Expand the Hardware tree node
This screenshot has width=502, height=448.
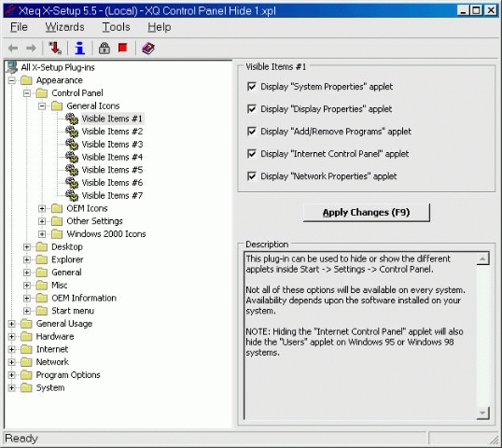click(11, 337)
